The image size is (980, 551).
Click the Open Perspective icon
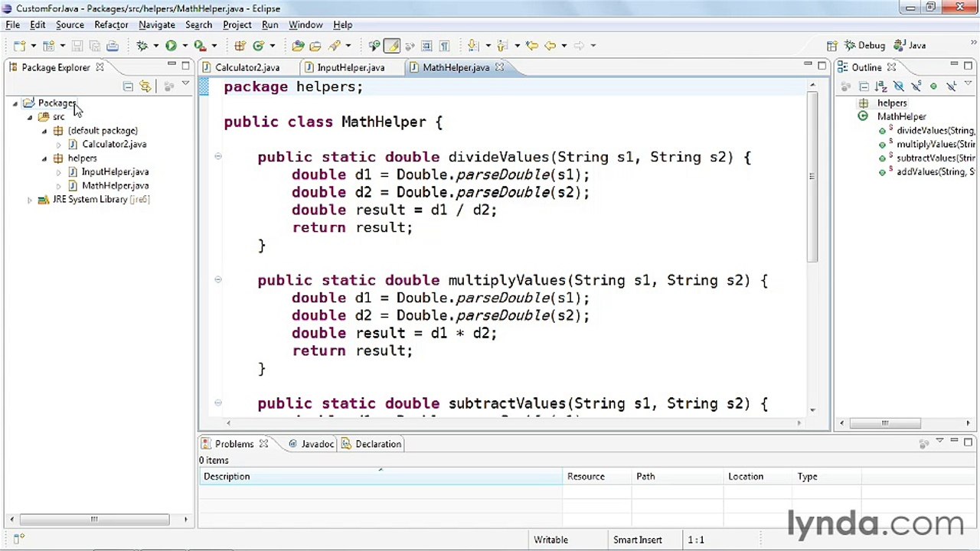pos(832,46)
